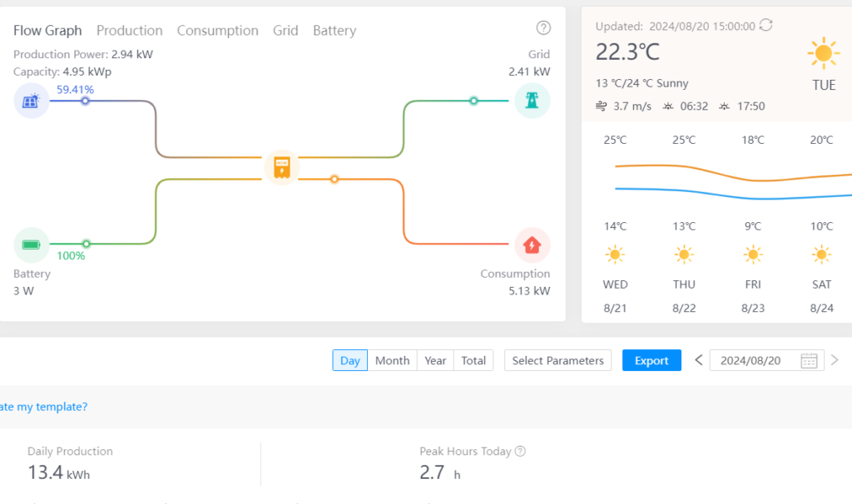Switch to Year time range
This screenshot has height=504, width=852.
click(x=435, y=361)
